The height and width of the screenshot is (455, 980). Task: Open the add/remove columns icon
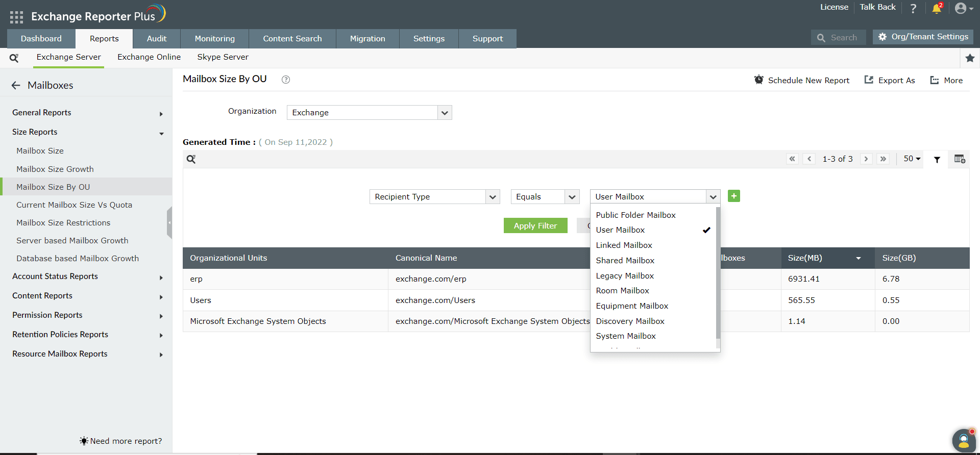pyautogui.click(x=960, y=159)
